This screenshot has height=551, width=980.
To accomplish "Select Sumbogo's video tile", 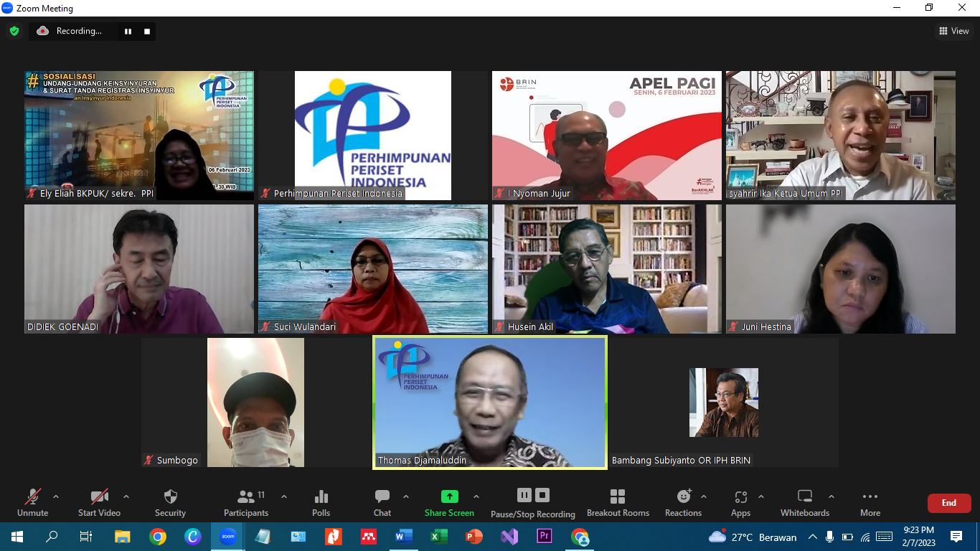I will click(256, 402).
